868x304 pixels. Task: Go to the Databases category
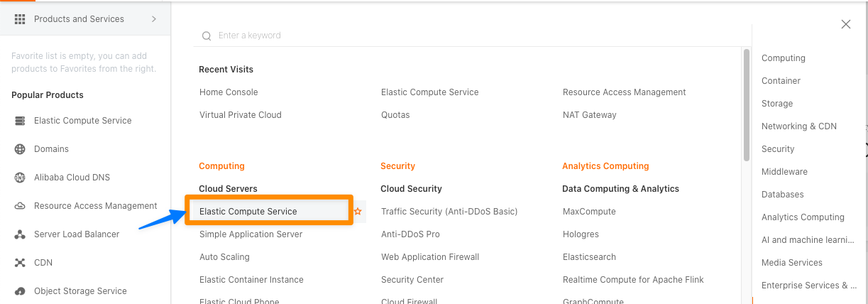click(782, 195)
